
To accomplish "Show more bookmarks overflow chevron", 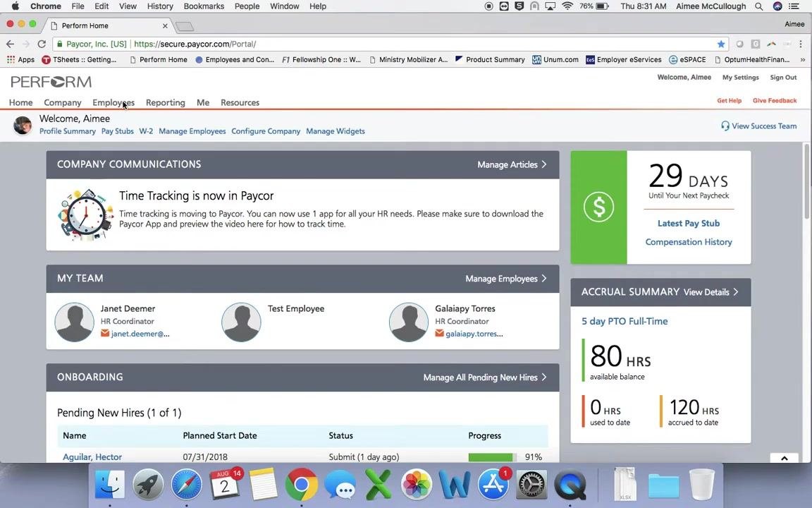I will (803, 59).
